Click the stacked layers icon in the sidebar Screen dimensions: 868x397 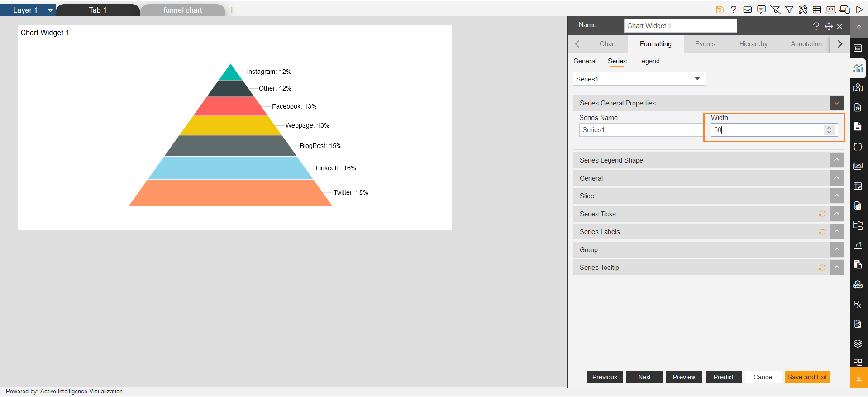858,344
